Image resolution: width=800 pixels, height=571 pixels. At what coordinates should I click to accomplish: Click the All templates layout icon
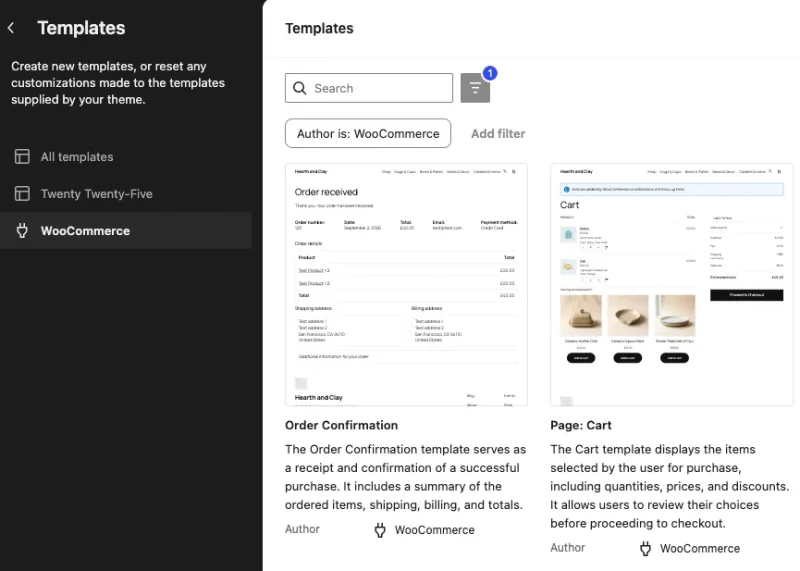(x=22, y=157)
